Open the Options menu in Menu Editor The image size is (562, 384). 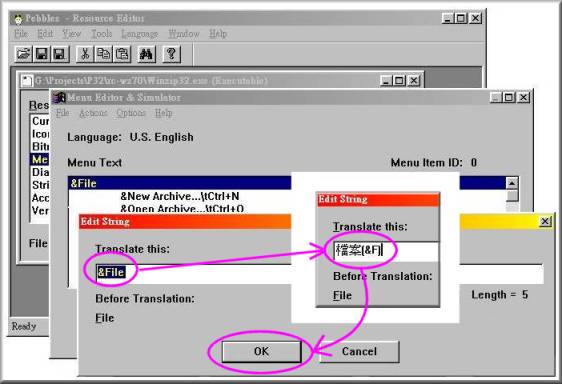point(131,113)
